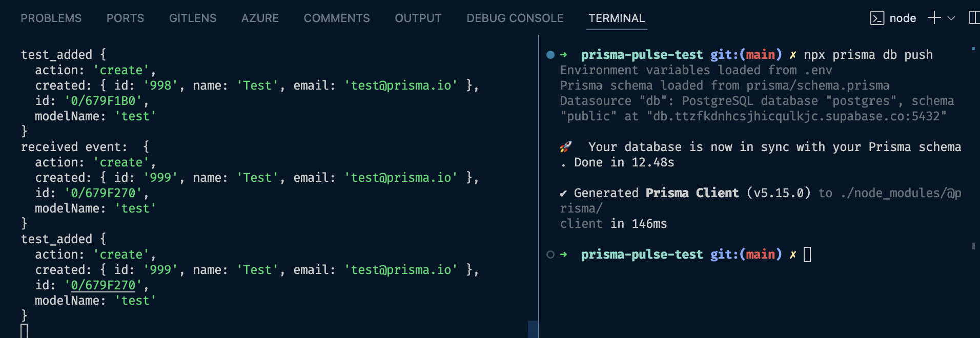Click the 'git:(main)' branch text in last prompt

pos(746,255)
